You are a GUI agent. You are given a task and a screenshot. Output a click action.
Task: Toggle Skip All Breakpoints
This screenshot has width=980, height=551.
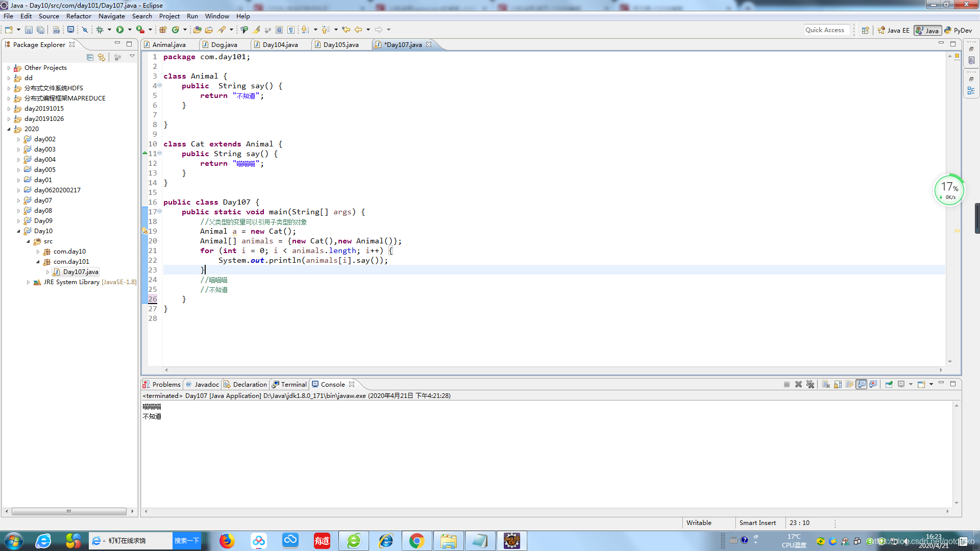pos(85,30)
